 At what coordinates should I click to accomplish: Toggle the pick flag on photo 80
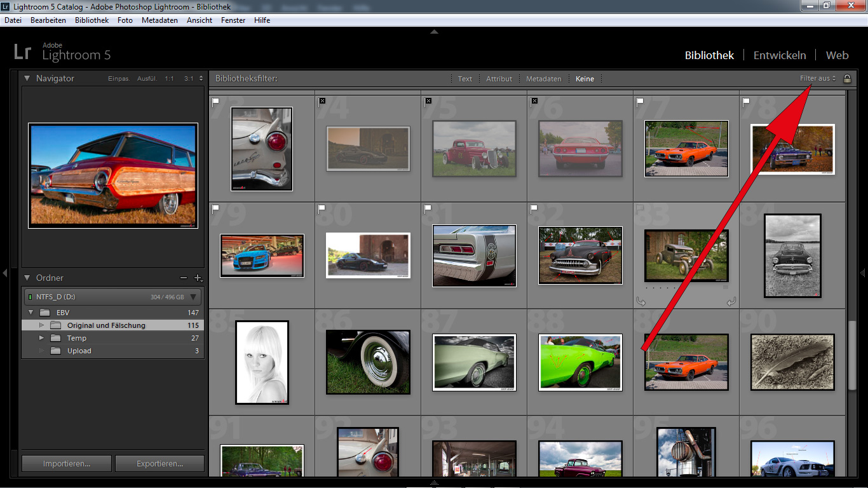coord(322,208)
